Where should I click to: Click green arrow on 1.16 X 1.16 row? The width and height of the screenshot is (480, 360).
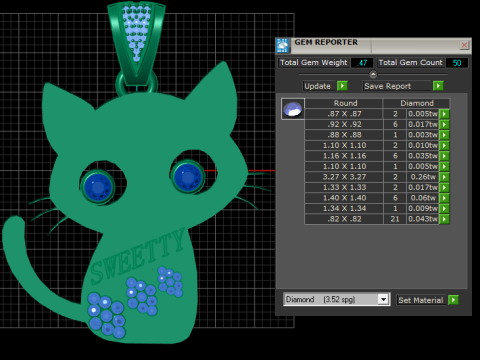point(444,156)
